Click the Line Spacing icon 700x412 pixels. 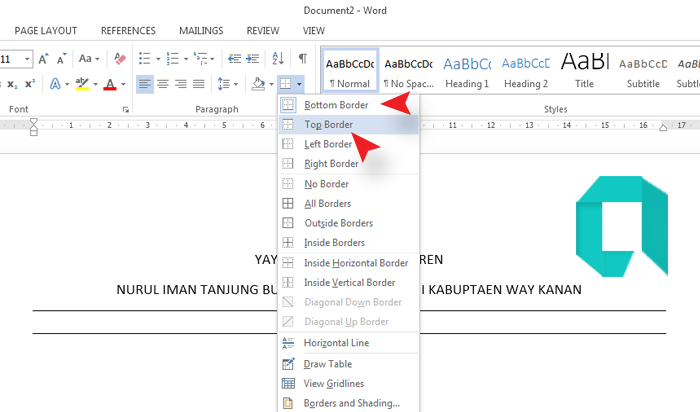[x=224, y=84]
